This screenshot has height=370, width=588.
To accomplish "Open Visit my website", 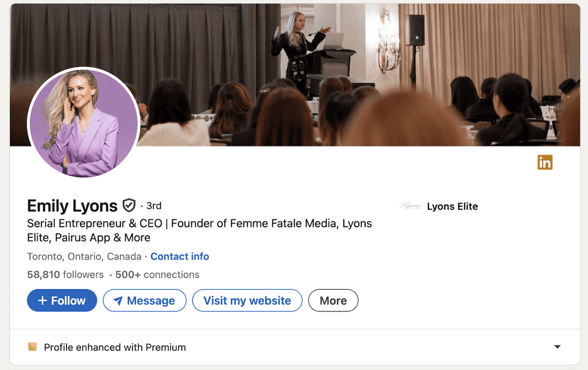I will pyautogui.click(x=247, y=300).
